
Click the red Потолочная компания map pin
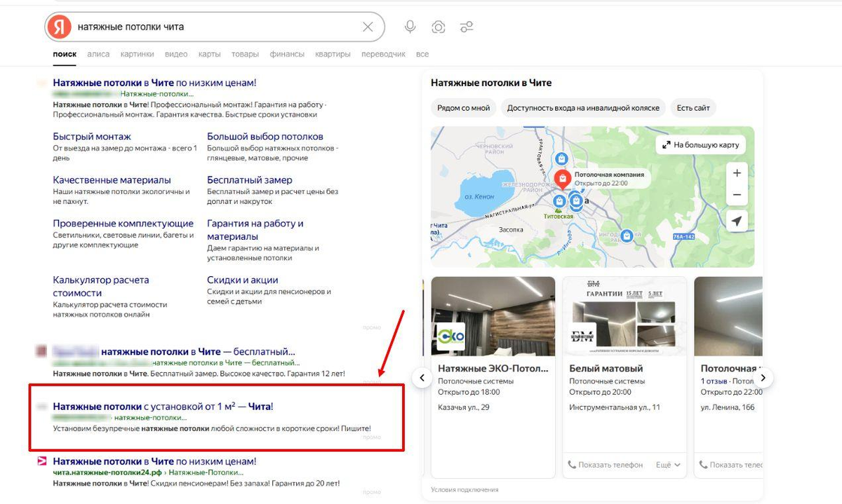pos(563,179)
